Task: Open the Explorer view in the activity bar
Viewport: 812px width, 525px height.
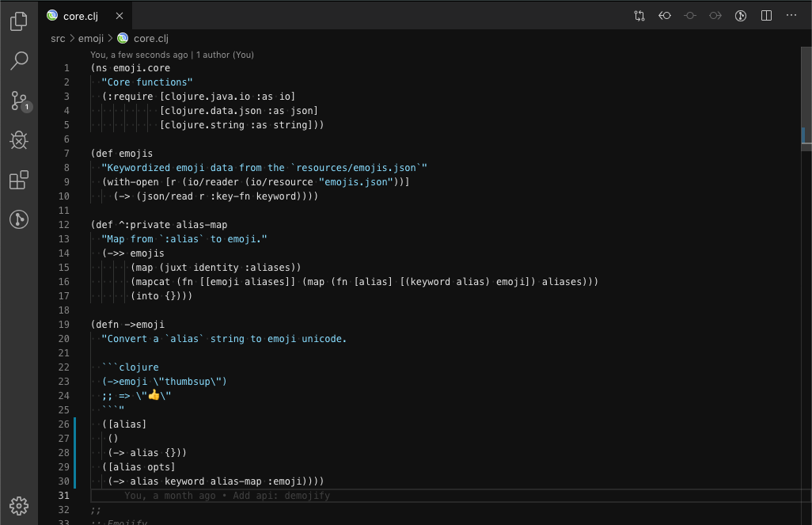Action: tap(18, 21)
